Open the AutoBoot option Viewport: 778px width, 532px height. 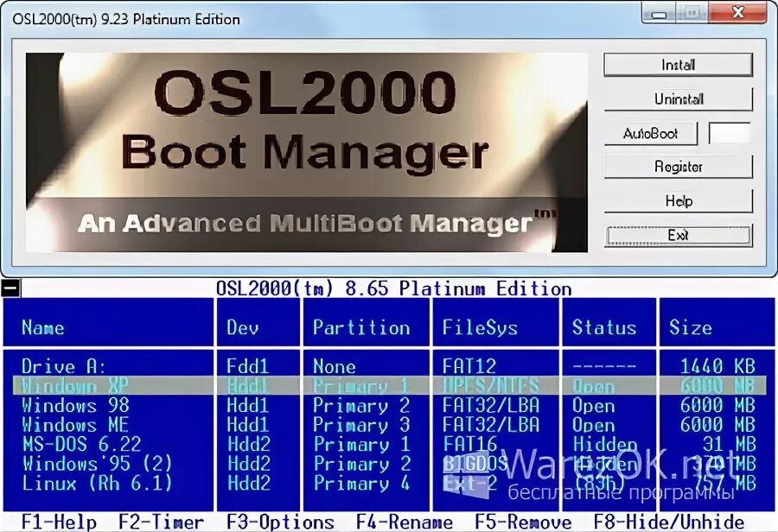[650, 133]
